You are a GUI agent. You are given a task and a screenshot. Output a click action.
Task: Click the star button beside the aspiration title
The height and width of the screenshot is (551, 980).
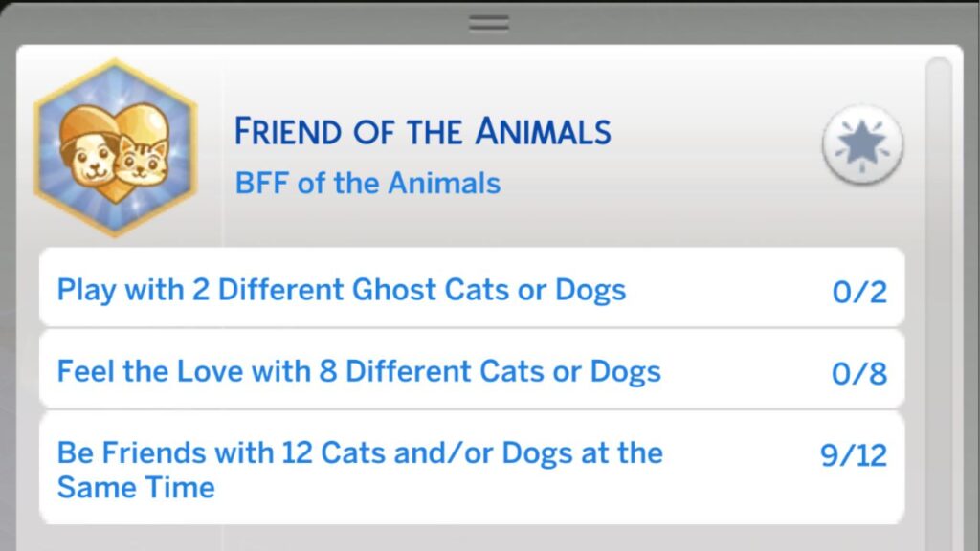click(x=862, y=146)
